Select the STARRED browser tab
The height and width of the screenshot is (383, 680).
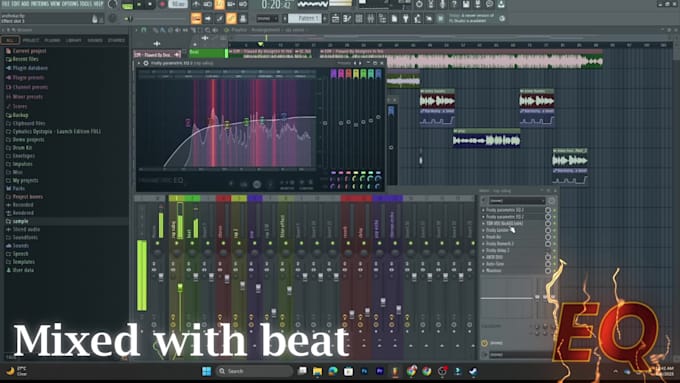click(x=116, y=40)
